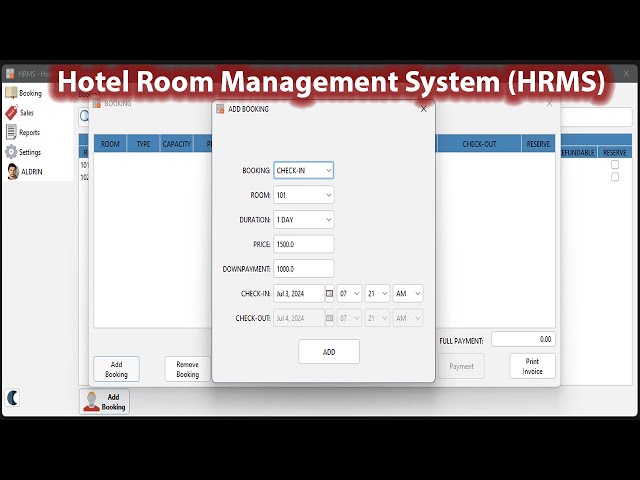The height and width of the screenshot is (480, 640).
Task: Click the RESERVE column header in main window
Action: (615, 152)
